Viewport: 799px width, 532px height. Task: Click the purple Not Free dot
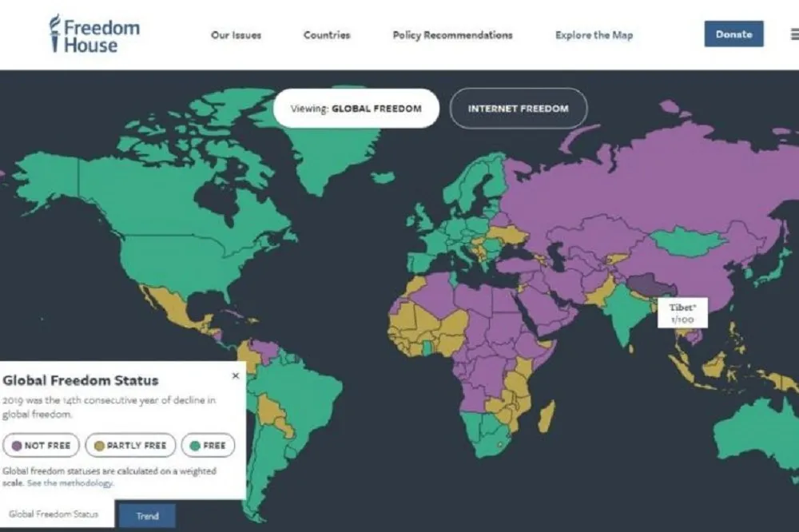pyautogui.click(x=17, y=445)
